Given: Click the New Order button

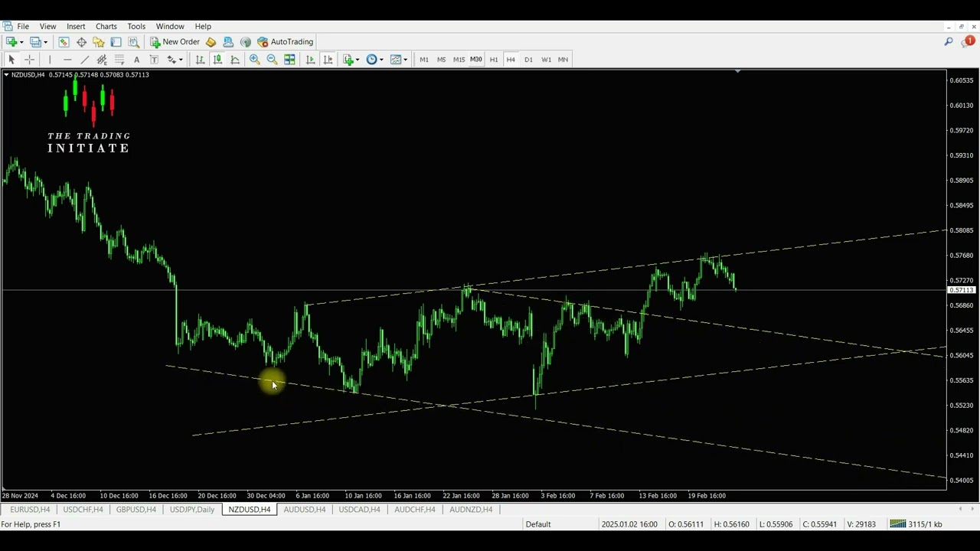Looking at the screenshot, I should 175,42.
